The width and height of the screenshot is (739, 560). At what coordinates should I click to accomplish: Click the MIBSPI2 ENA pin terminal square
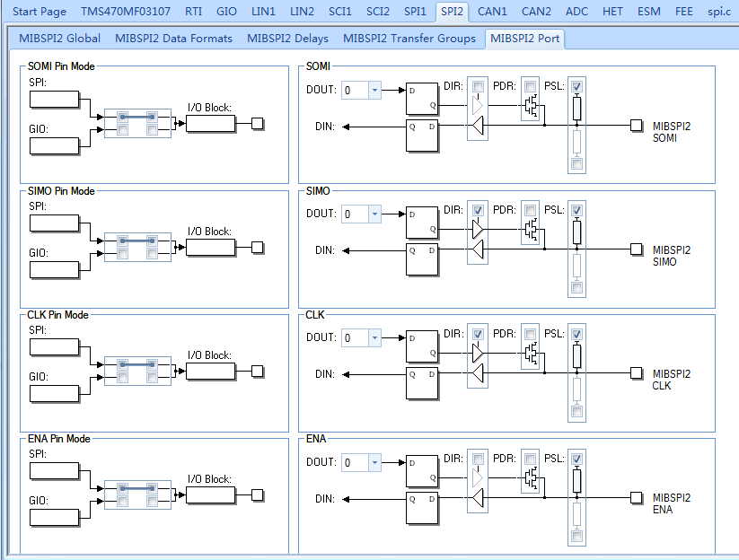pos(637,497)
